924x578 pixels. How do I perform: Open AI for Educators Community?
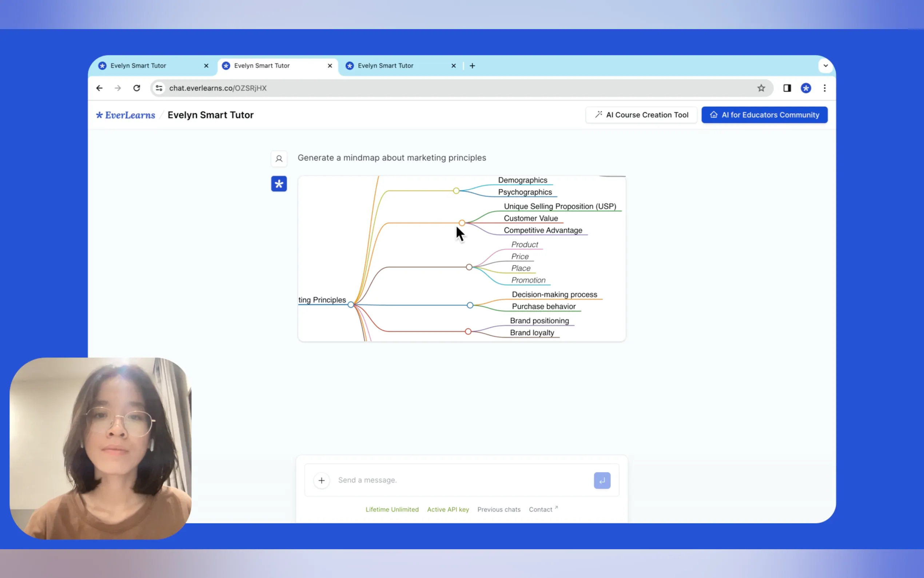(x=764, y=115)
